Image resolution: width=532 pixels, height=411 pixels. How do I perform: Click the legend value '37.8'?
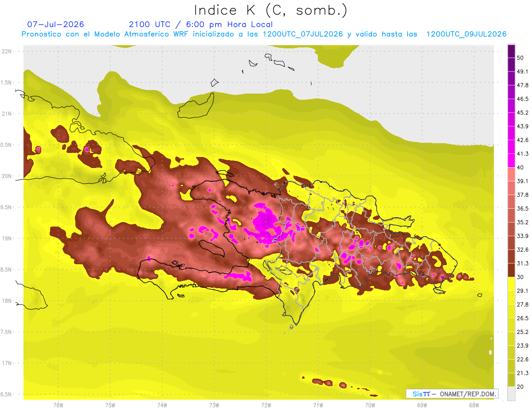point(523,195)
